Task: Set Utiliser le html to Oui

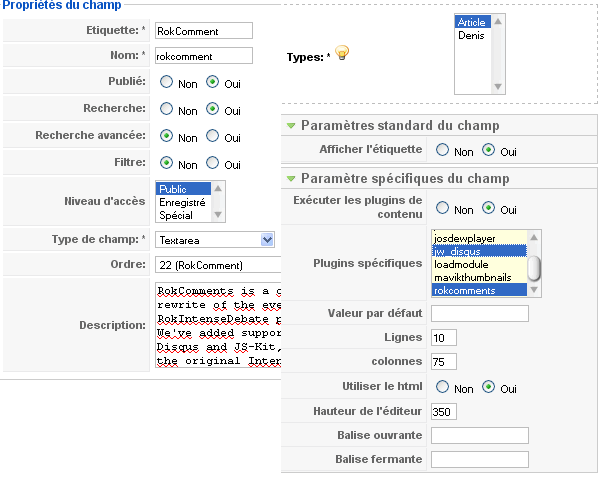Action: [x=488, y=387]
